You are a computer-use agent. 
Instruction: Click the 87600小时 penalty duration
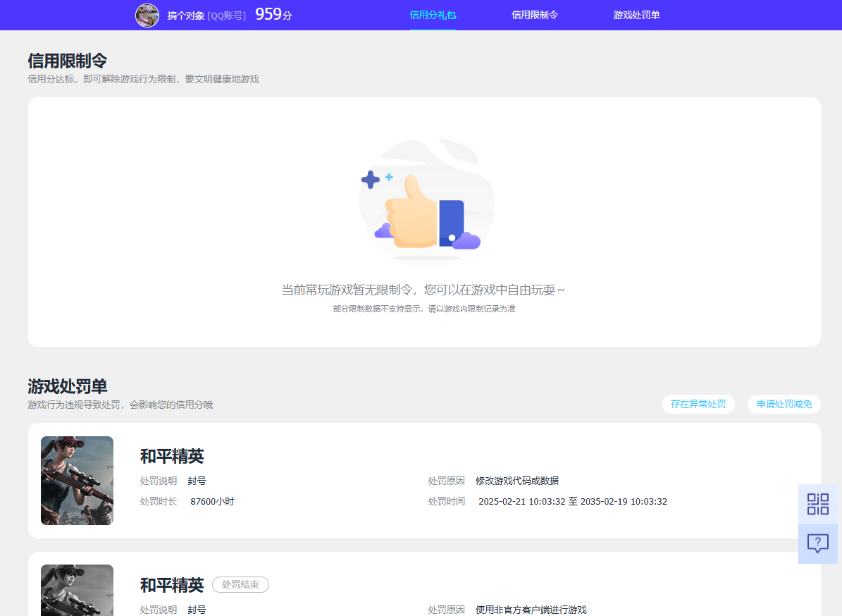[x=213, y=500]
